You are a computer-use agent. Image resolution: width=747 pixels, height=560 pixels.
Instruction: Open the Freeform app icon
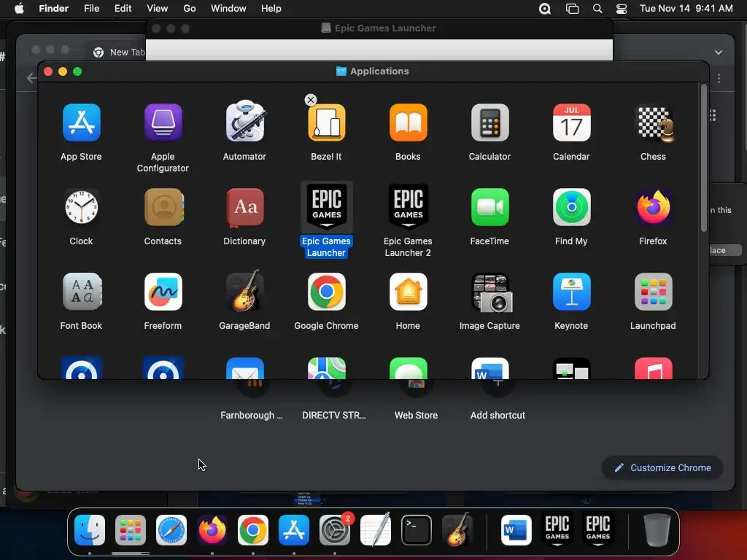(x=163, y=292)
